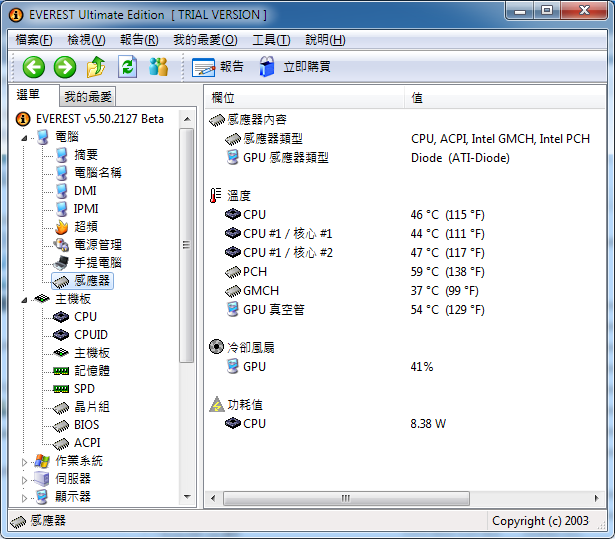This screenshot has height=539, width=615.
Task: Open the 檔案(F) menu
Action: coord(34,40)
